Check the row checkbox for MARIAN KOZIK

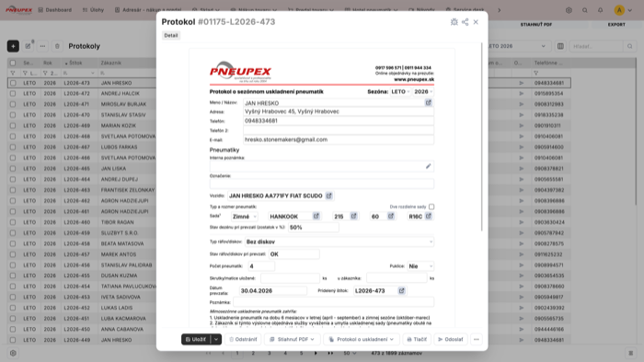13,125
